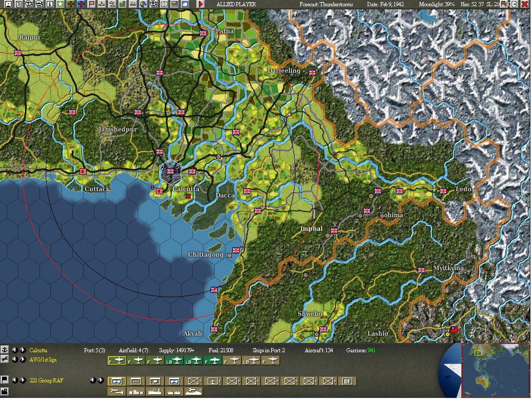Go to previous base with Calcutta left arrow
532x399 pixels.
[x=15, y=350]
